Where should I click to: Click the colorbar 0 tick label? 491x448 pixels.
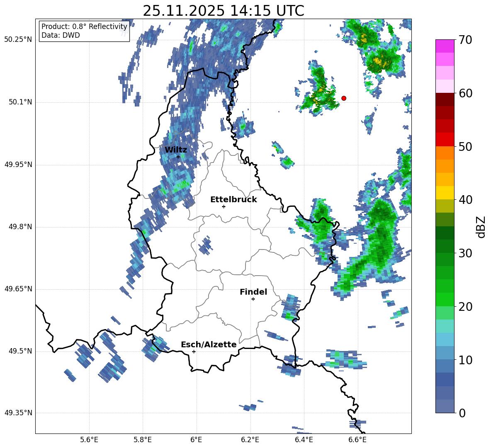pyautogui.click(x=462, y=413)
